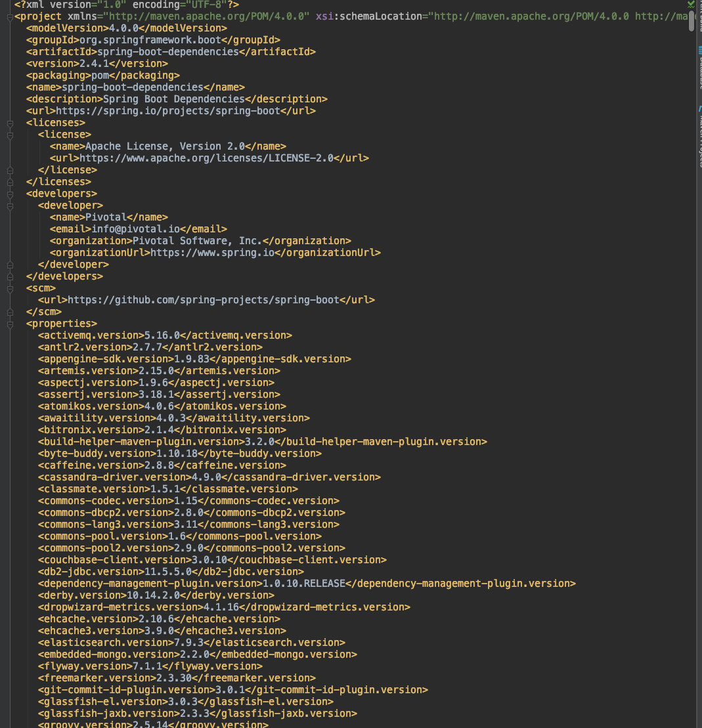Click the build-helper-maven-plugin.version line
This screenshot has height=728, width=702.
(263, 442)
